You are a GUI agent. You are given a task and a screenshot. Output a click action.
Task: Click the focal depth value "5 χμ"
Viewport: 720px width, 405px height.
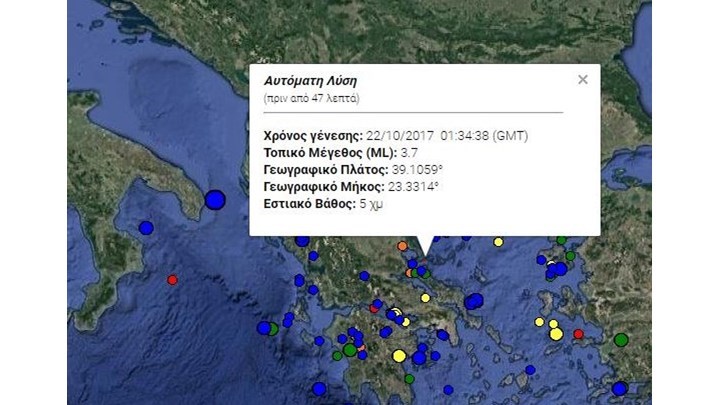371,204
